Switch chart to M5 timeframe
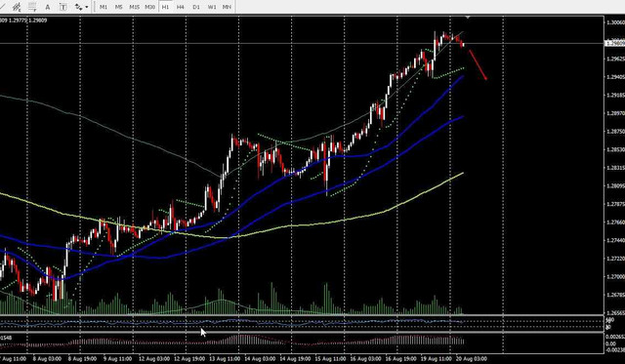This screenshot has width=625, height=364. (119, 7)
